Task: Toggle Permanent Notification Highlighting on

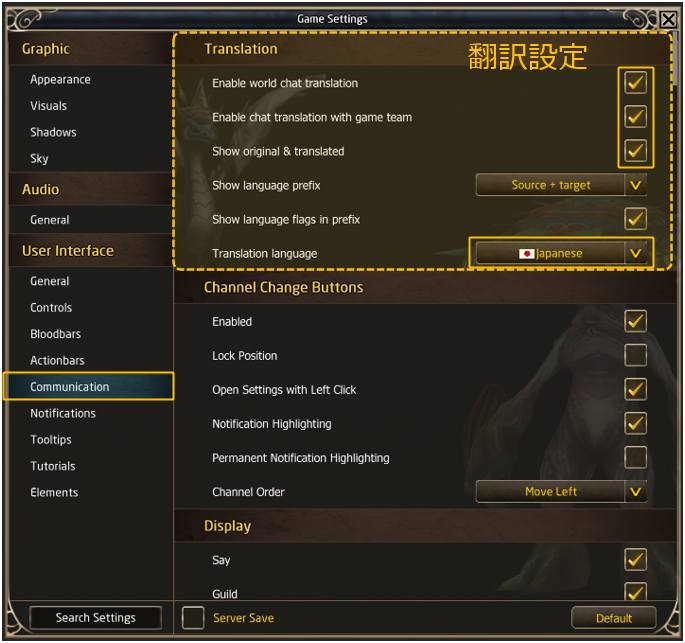Action: coord(635,458)
